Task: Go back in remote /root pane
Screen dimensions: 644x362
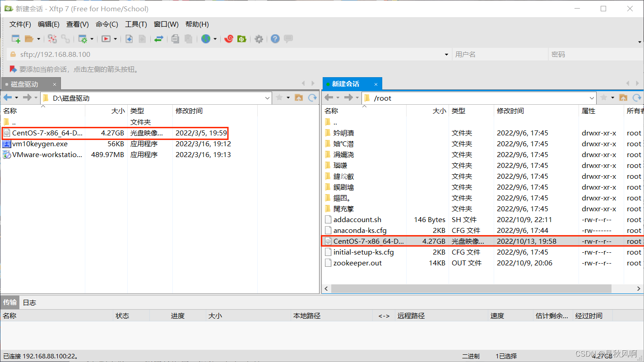Action: click(x=329, y=97)
